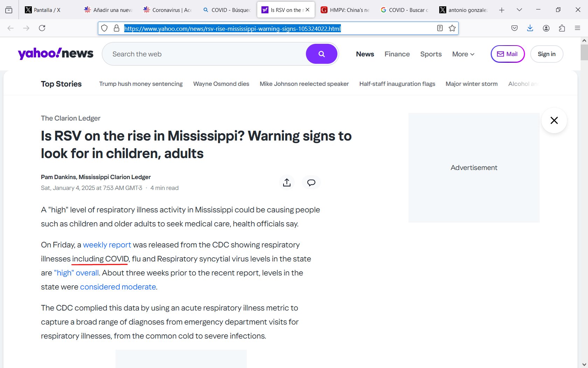Switch to the HMPV China tab
The height and width of the screenshot is (368, 588).
(x=346, y=10)
